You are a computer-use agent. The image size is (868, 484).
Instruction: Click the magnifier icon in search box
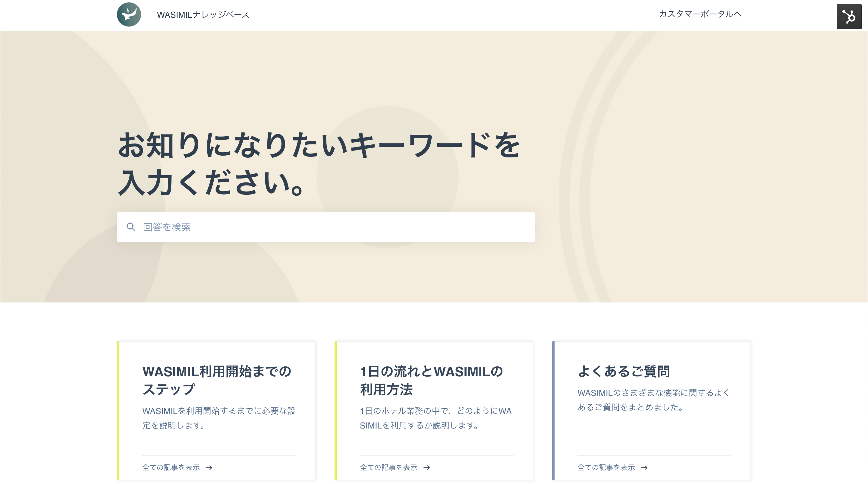pos(131,227)
